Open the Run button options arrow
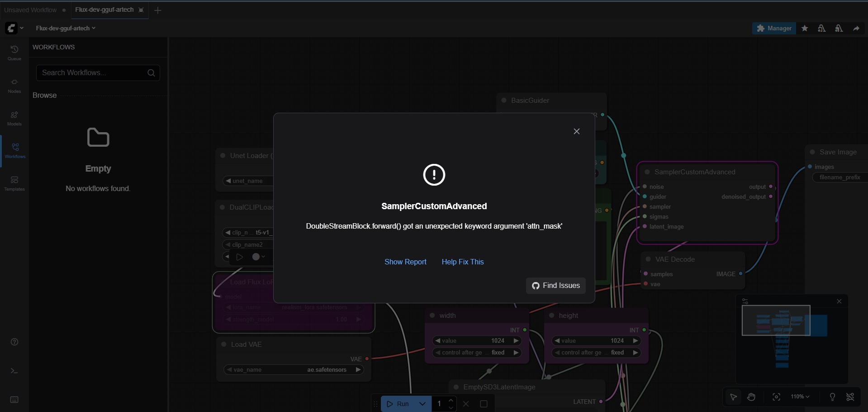 422,404
